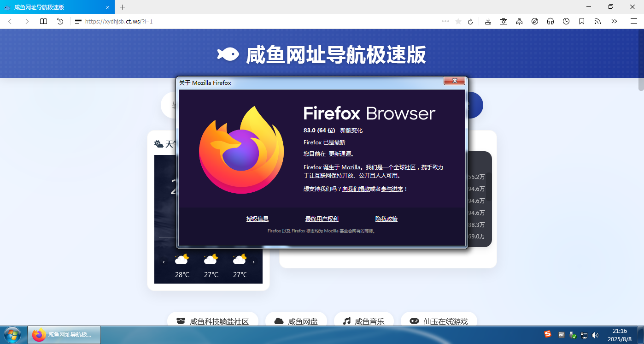Open the 咸鱼音乐 link button
The width and height of the screenshot is (644, 344).
tap(364, 320)
